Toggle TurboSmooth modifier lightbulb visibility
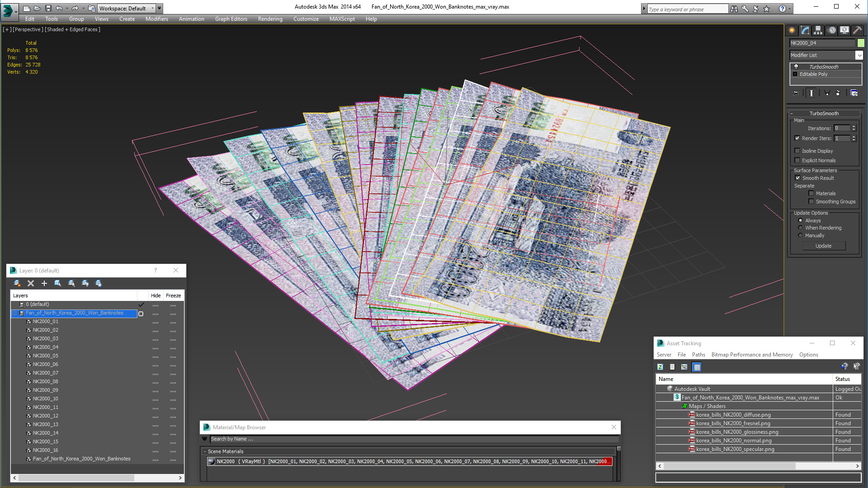 796,67
